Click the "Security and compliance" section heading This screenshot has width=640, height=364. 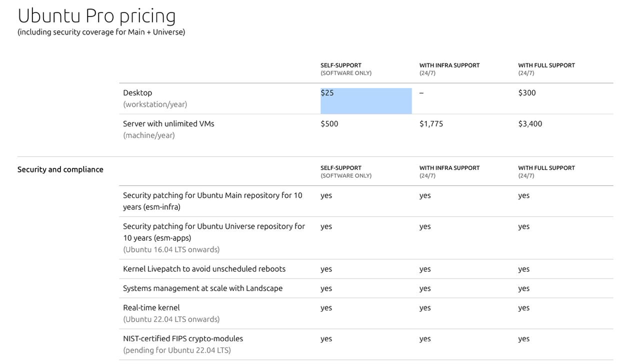tap(60, 169)
